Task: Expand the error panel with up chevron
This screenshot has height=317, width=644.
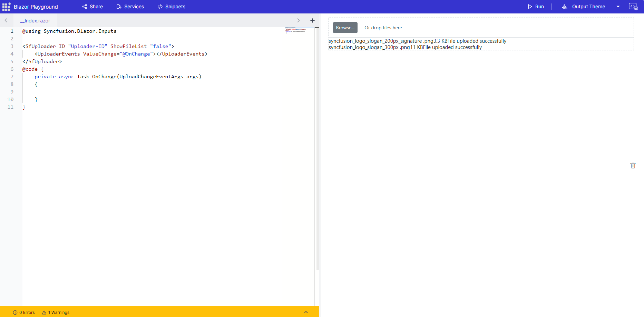Action: (x=306, y=312)
